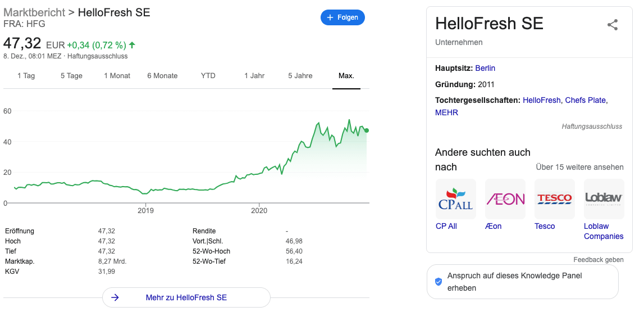
Task: Select the 5 Jahre range tab
Action: 300,76
